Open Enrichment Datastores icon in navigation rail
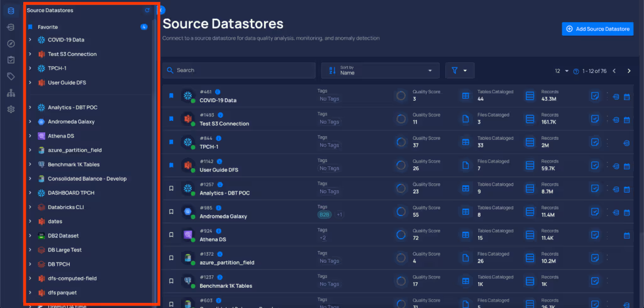The width and height of the screenshot is (644, 308). point(11,27)
